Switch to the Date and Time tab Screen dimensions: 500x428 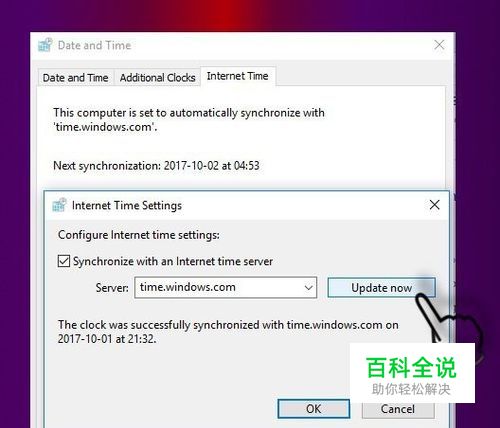pyautogui.click(x=76, y=78)
